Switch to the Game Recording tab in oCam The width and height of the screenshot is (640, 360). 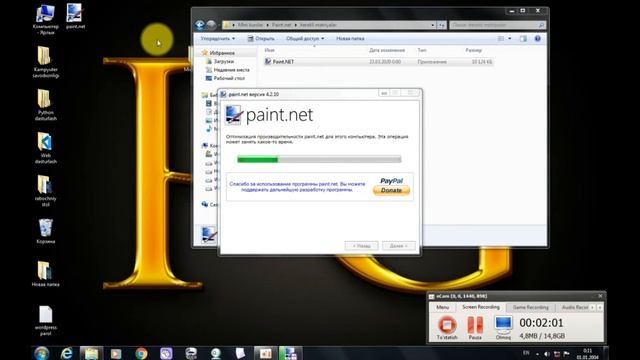coord(530,307)
